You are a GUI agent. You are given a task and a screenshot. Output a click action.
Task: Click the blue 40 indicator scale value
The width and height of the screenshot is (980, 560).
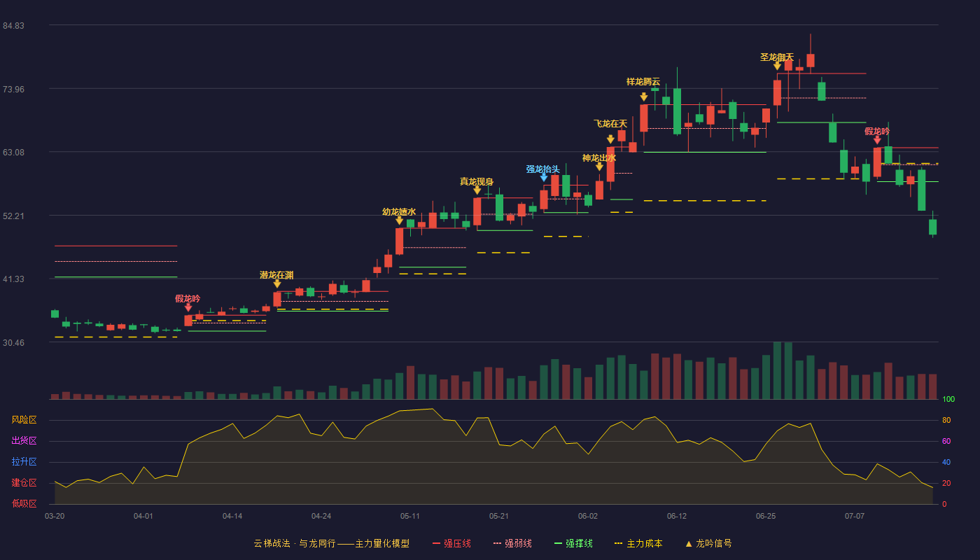coord(946,463)
